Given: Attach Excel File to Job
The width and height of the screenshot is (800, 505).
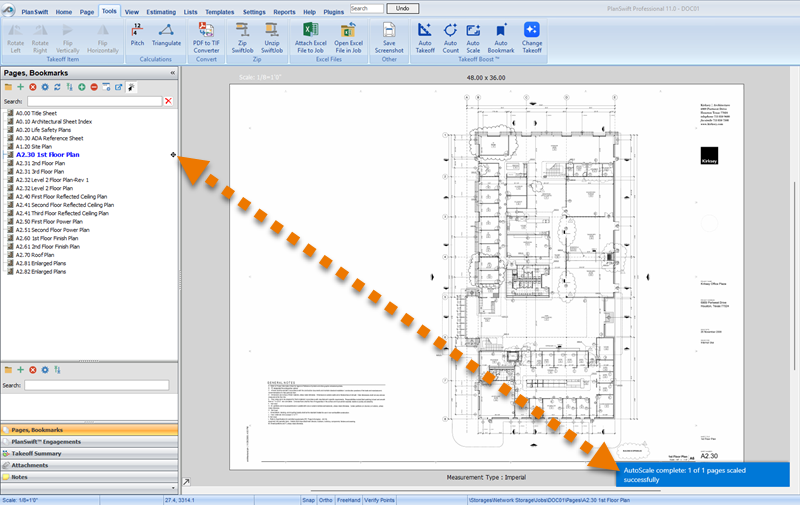Looking at the screenshot, I should point(310,39).
